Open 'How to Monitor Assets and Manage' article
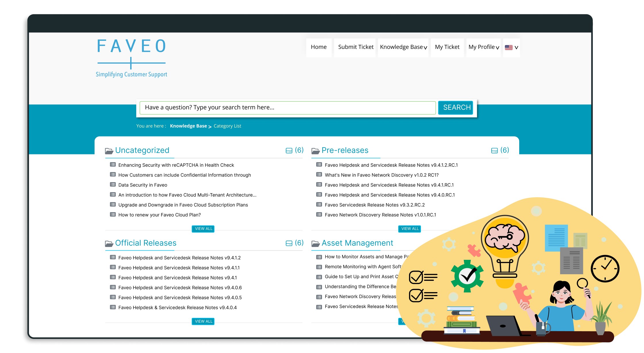 367,257
